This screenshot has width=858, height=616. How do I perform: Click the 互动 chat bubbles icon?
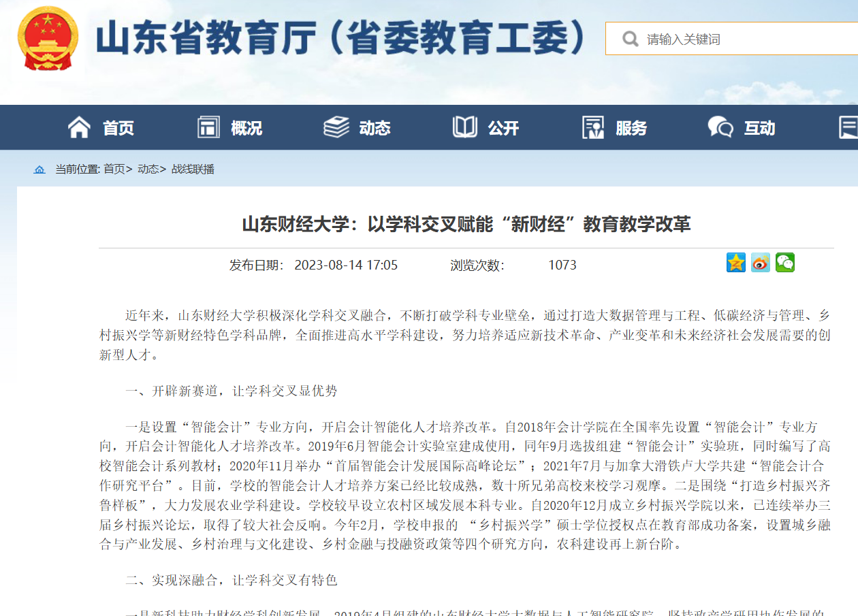coord(720,127)
